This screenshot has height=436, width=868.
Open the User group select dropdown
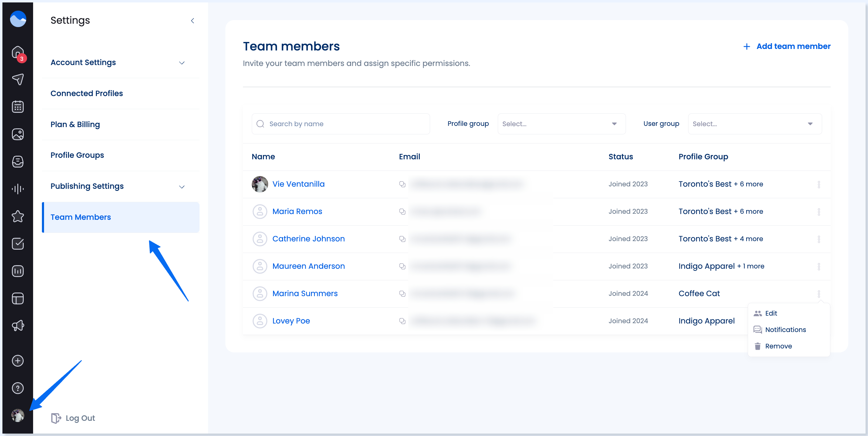click(x=754, y=124)
